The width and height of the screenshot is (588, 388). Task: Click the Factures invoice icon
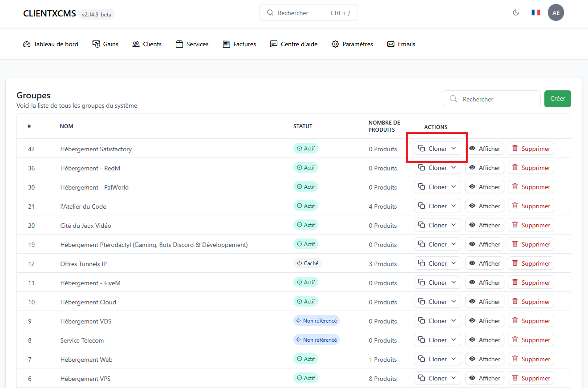pos(226,44)
